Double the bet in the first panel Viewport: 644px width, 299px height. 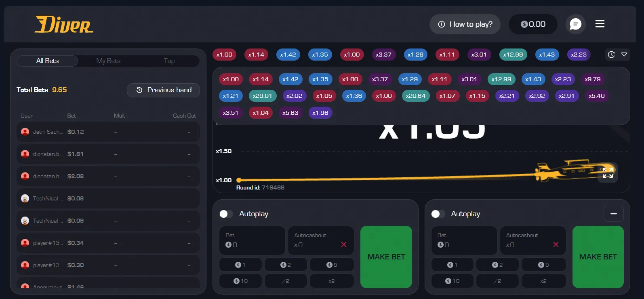click(332, 281)
